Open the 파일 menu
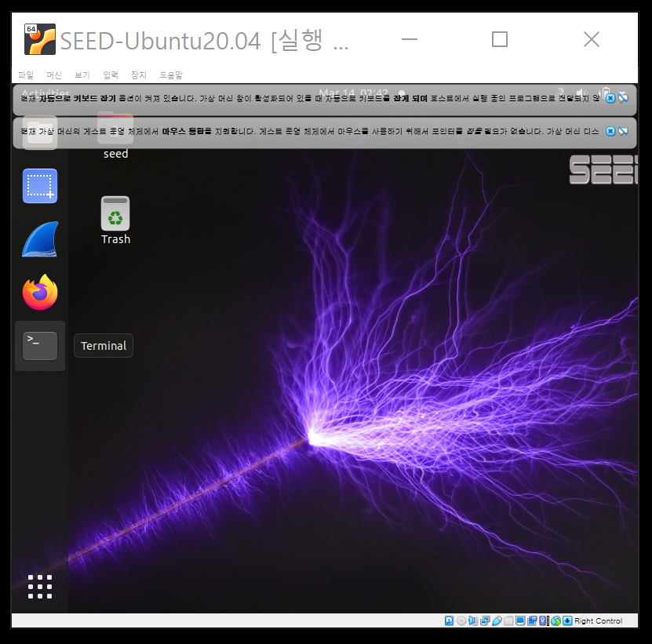Image resolution: width=652 pixels, height=644 pixels. point(25,75)
